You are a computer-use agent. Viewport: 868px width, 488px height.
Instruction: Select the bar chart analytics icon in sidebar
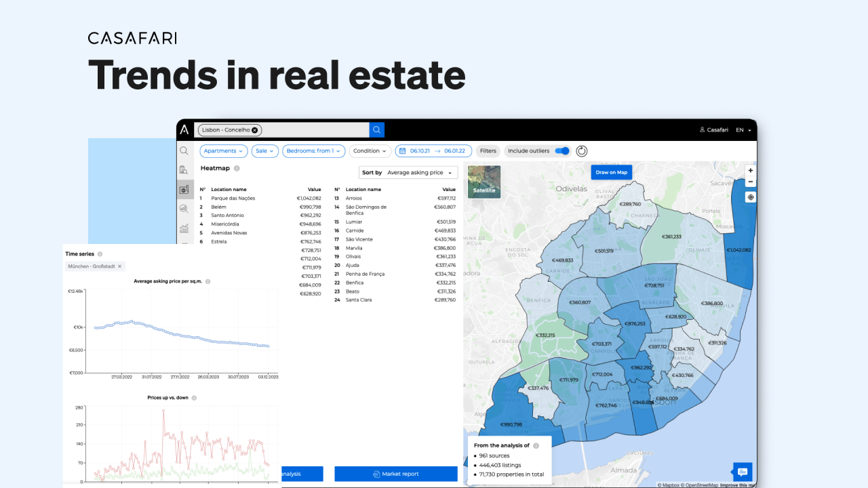(184, 228)
